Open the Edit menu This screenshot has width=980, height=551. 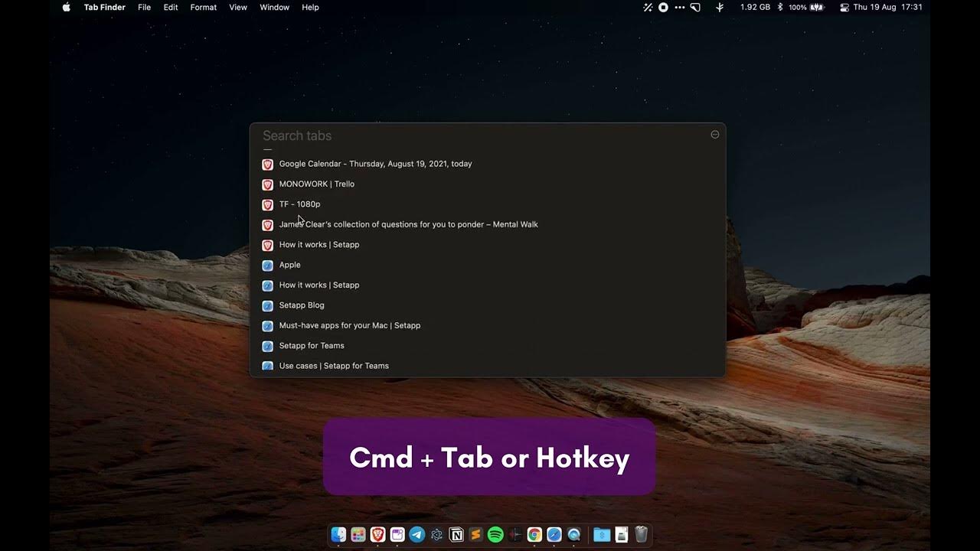(x=171, y=7)
